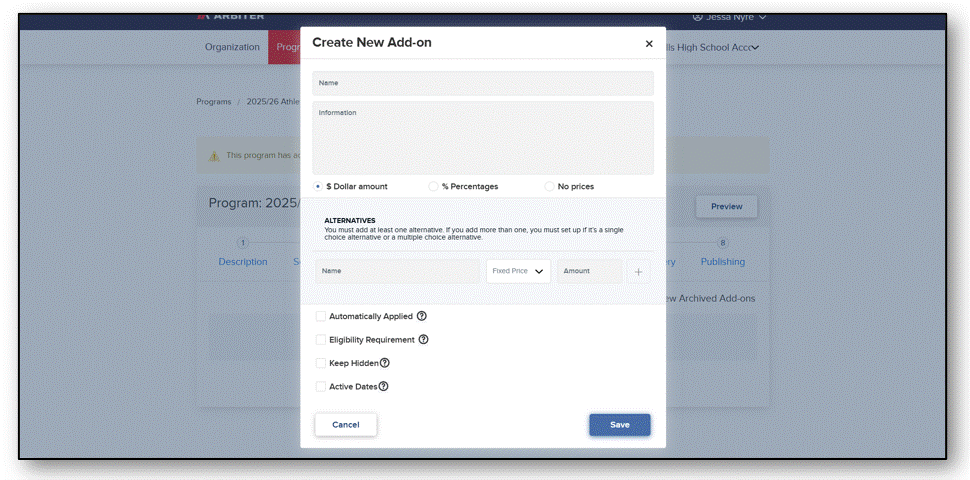Click the warning triangle icon in the banner
970x480 pixels.
(x=214, y=156)
